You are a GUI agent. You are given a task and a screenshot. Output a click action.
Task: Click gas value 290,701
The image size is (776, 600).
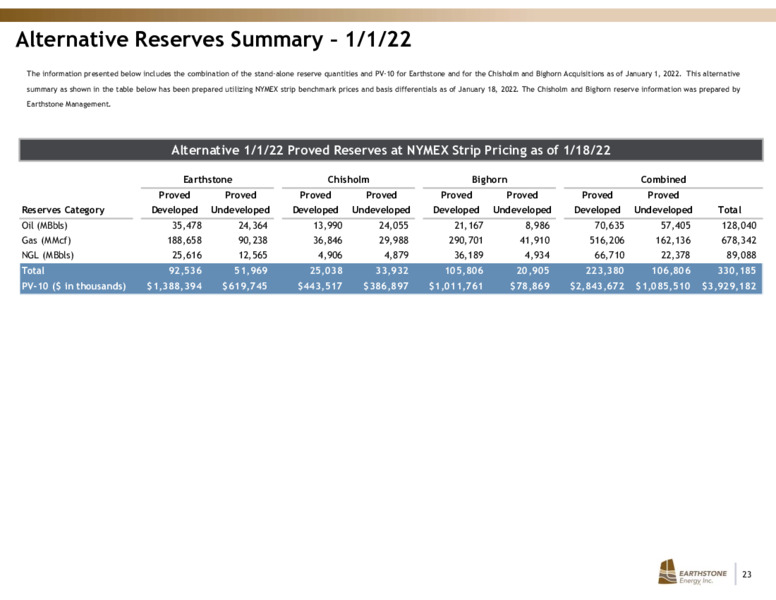[466, 241]
